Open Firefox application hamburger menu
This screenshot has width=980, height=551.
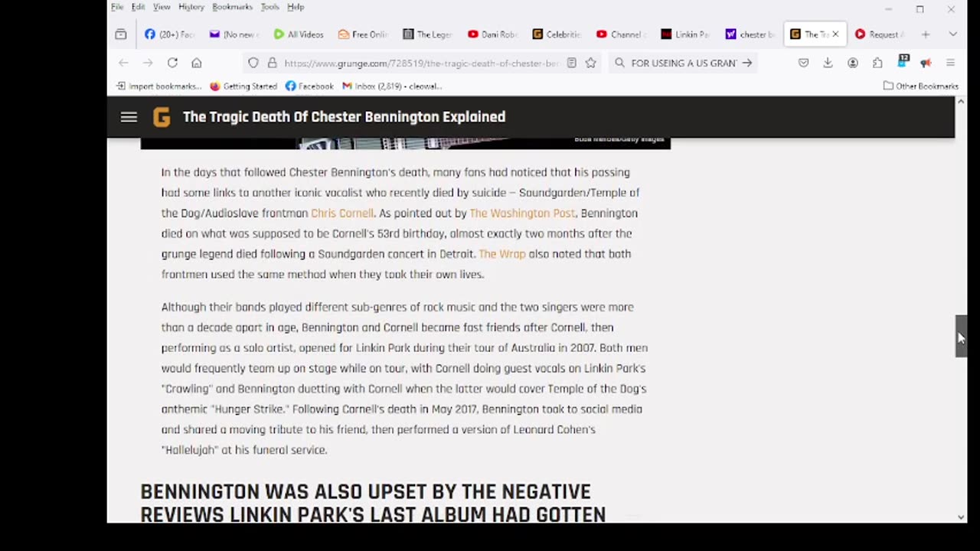[950, 63]
